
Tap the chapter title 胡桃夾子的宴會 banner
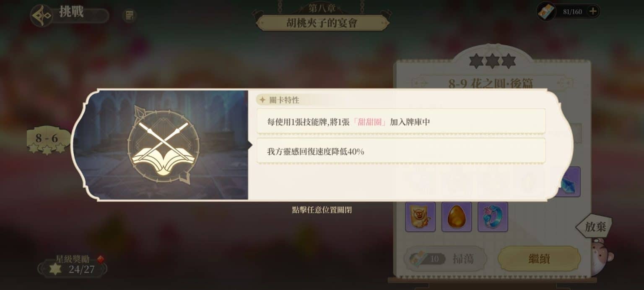point(322,23)
